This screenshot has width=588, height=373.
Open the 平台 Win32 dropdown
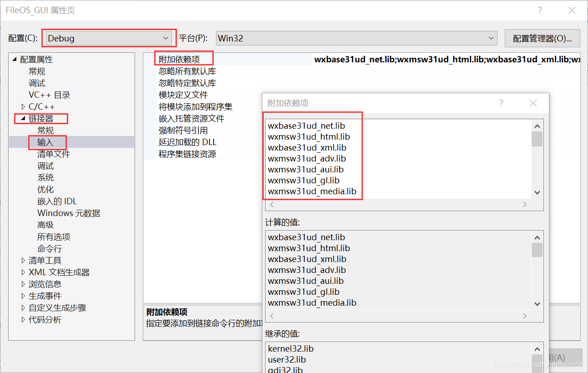pyautogui.click(x=356, y=38)
